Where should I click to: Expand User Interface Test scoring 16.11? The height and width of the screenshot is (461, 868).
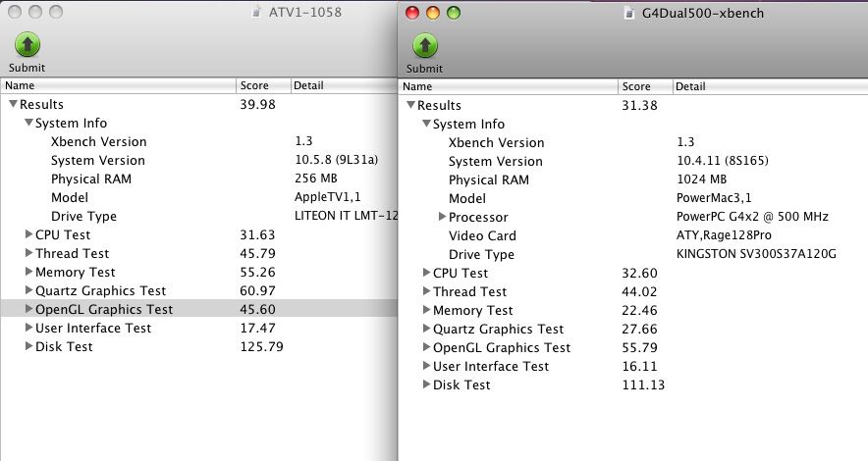click(x=426, y=366)
